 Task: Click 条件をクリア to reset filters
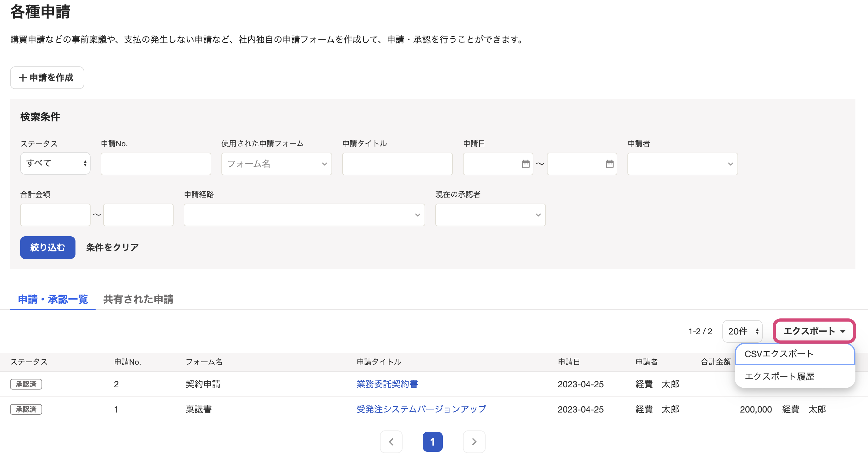tap(112, 247)
